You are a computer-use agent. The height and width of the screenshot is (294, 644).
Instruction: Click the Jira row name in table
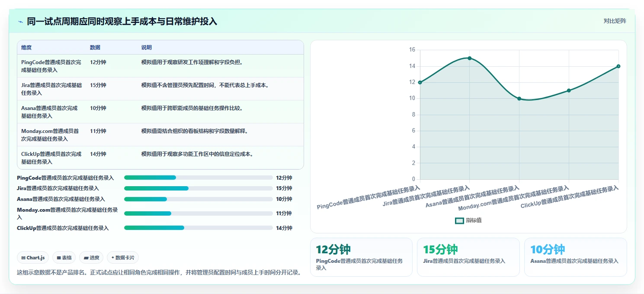coord(51,89)
